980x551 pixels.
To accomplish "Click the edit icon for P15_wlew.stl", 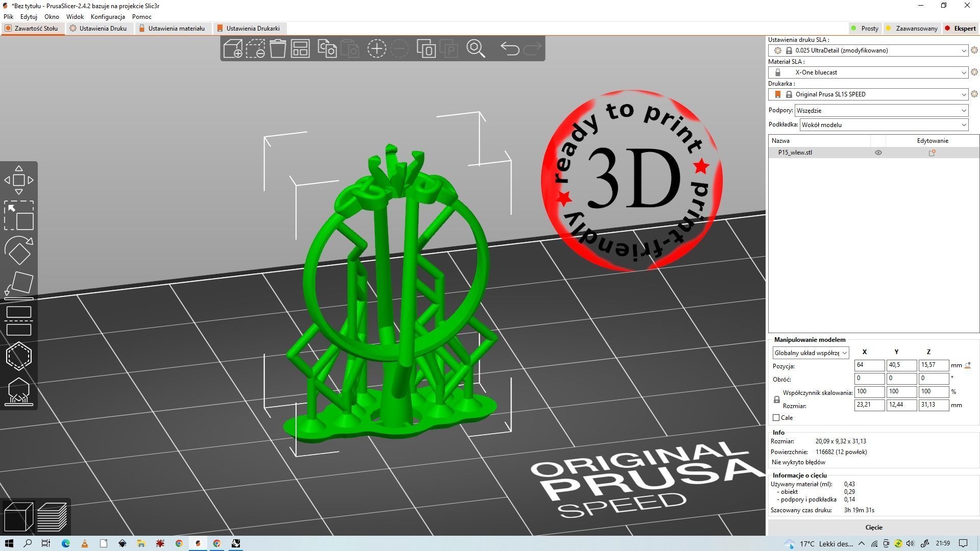I will pyautogui.click(x=932, y=153).
